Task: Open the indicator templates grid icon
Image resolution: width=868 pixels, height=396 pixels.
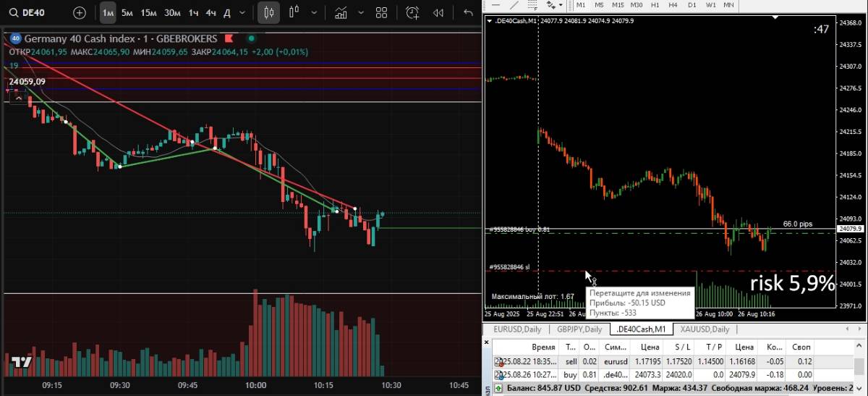Action: coord(381,12)
